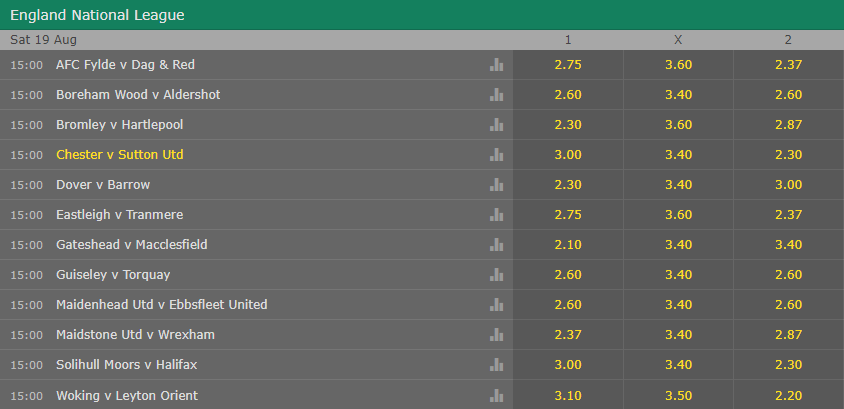This screenshot has width=844, height=409.
Task: Open stats icon for Boreham Wood v Aldershot
Action: point(496,95)
